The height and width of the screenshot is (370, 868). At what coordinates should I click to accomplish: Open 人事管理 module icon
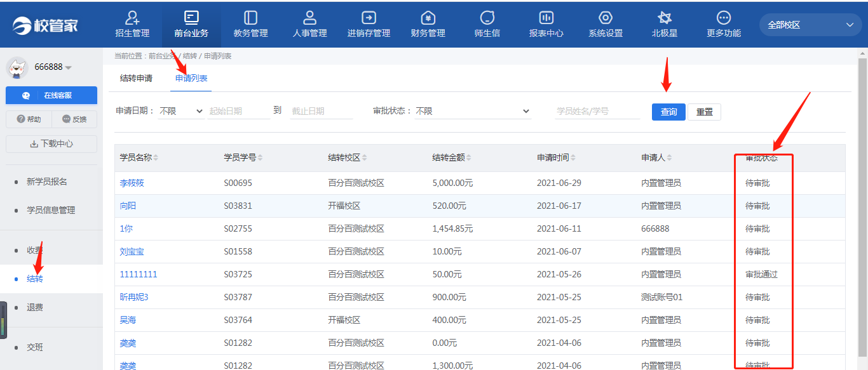point(309,18)
